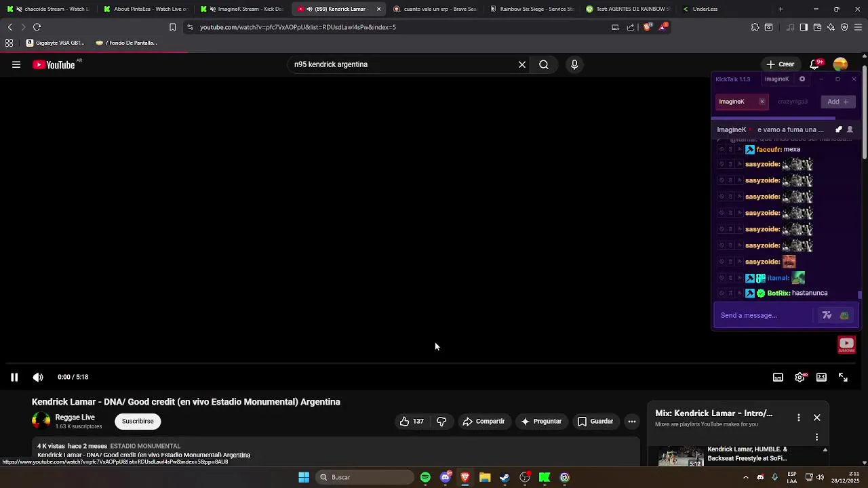The image size is (868, 488).
Task: Enter fullscreen video mode
Action: pos(843,378)
